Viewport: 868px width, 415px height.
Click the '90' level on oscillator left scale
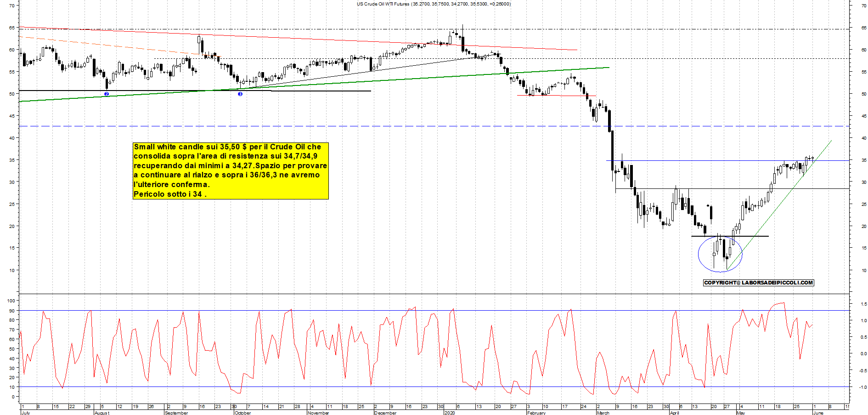12,311
